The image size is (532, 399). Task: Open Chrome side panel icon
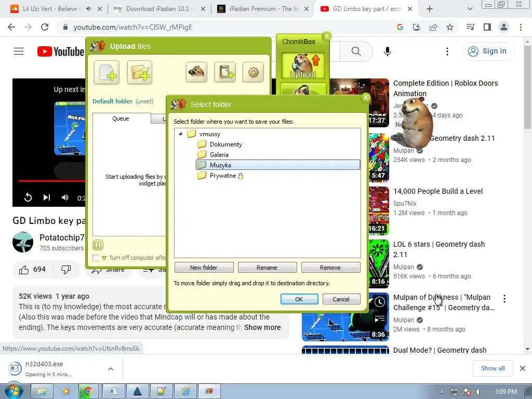(x=487, y=27)
